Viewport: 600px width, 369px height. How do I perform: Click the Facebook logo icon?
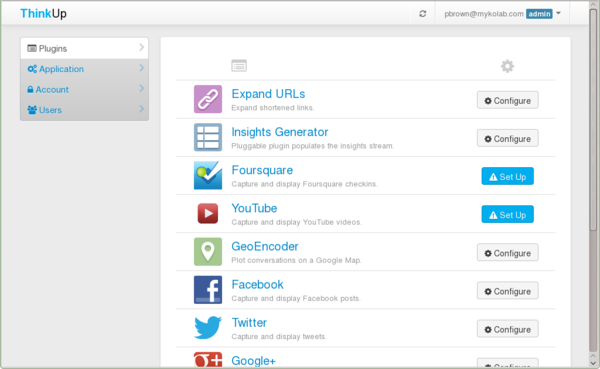(208, 290)
